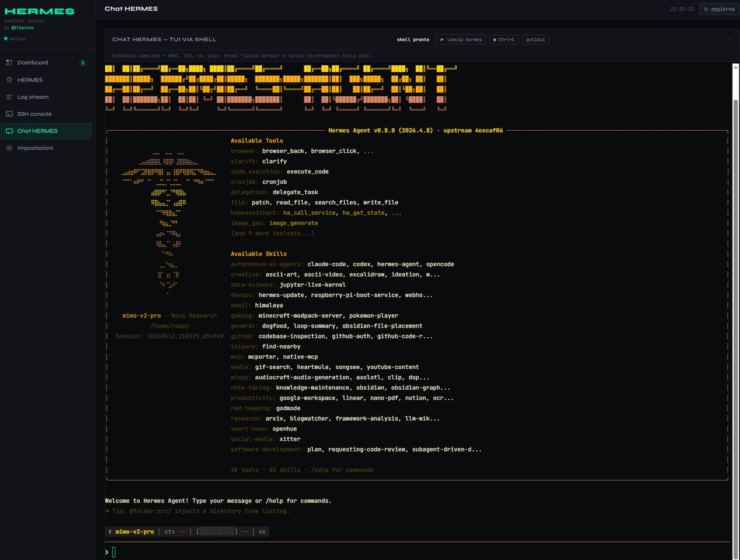Click the terminal prompt input line

pyautogui.click(x=418, y=552)
